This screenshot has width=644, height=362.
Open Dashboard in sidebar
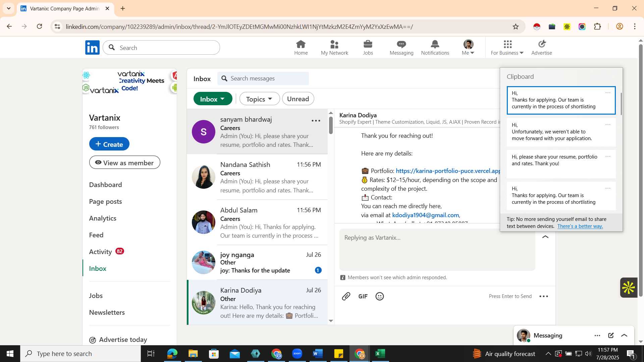[105, 185]
